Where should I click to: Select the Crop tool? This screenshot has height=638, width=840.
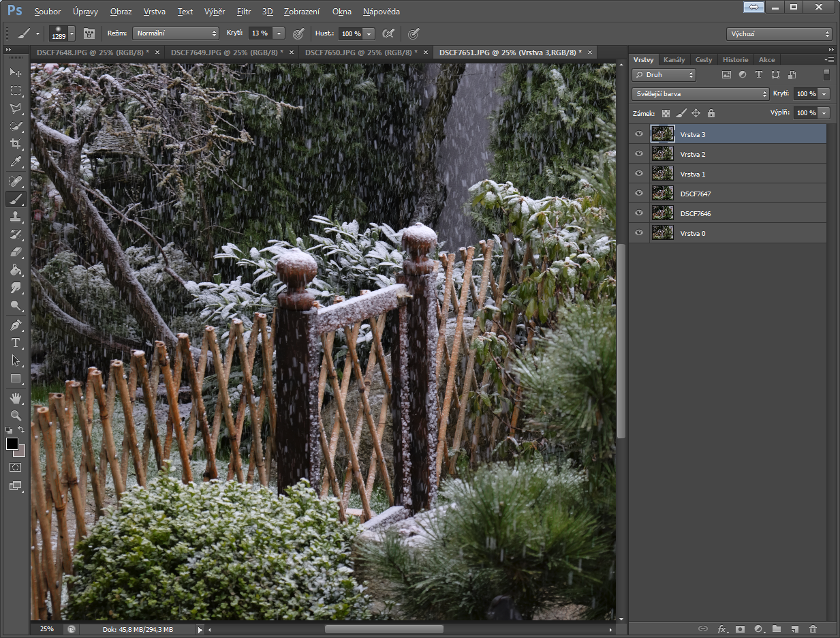point(15,144)
